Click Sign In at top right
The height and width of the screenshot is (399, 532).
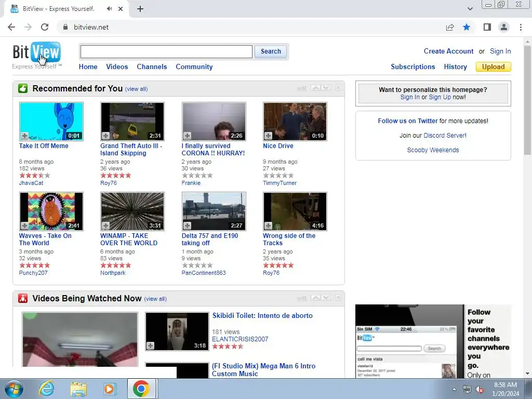tap(500, 51)
